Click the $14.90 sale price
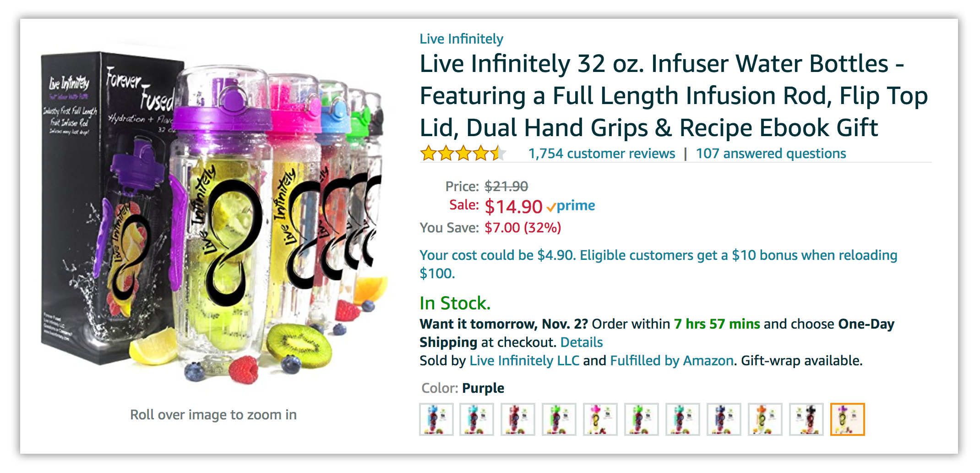The width and height of the screenshot is (980, 473). click(x=513, y=207)
